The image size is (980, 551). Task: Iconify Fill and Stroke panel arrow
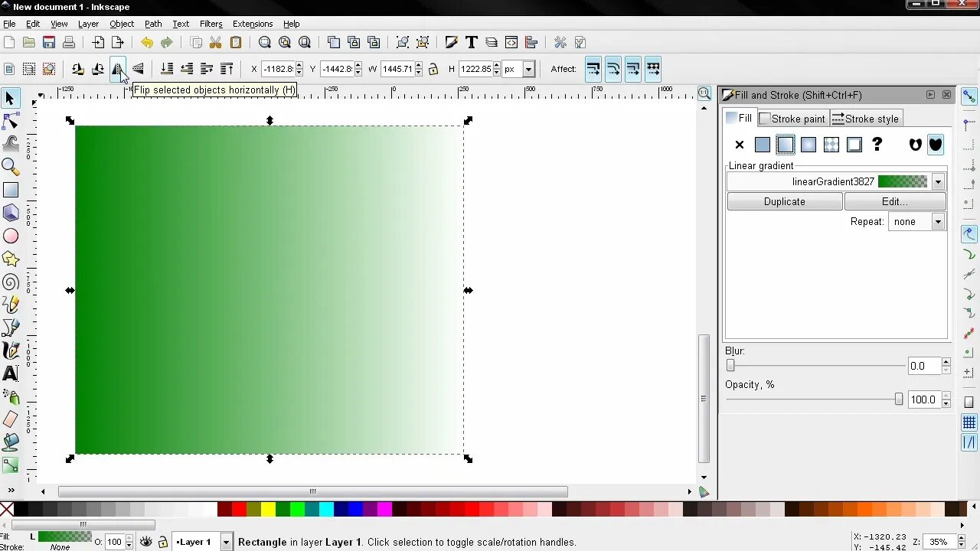(930, 95)
